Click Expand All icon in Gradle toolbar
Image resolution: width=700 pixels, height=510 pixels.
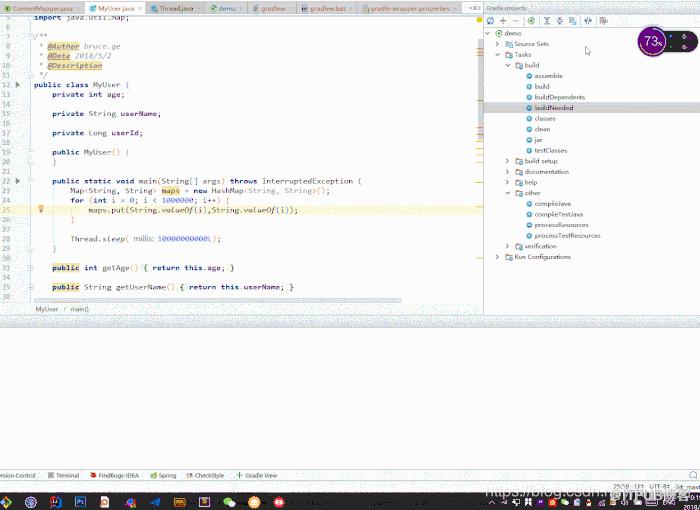pos(546,21)
